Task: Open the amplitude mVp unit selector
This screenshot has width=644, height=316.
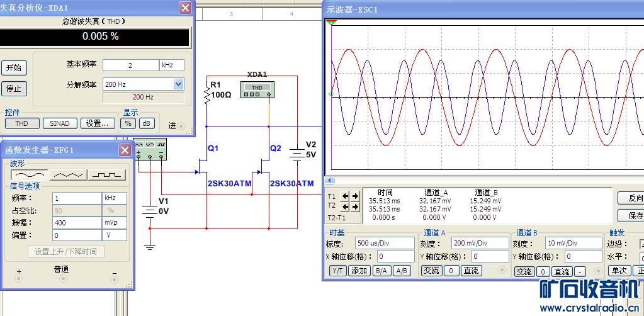Action: click(115, 223)
